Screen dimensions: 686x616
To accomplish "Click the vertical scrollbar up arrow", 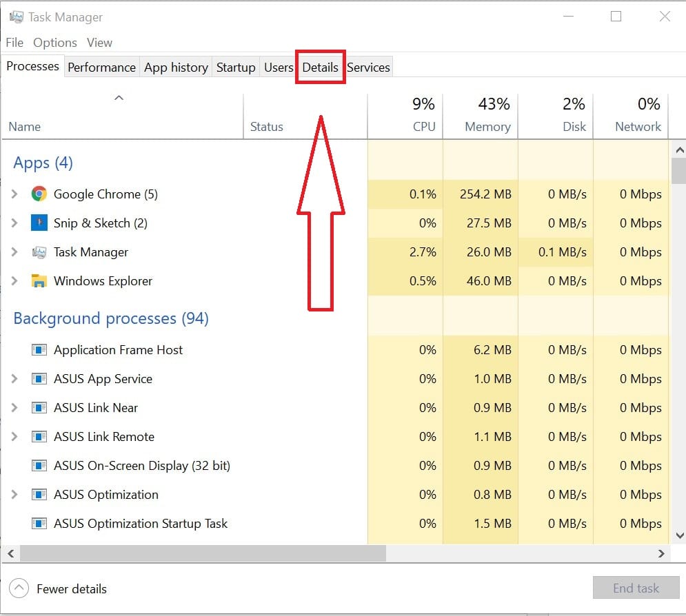I will click(x=679, y=150).
